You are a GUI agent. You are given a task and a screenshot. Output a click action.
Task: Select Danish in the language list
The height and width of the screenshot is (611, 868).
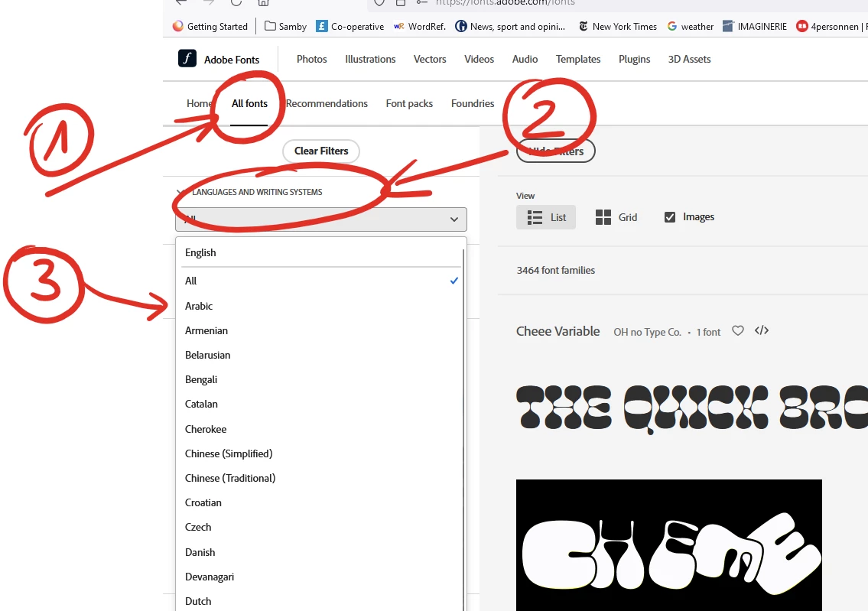(x=320, y=552)
